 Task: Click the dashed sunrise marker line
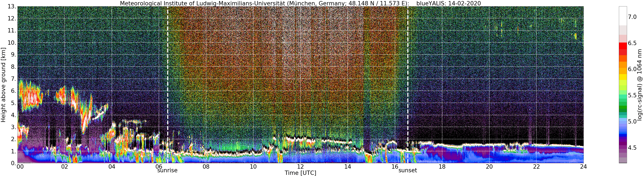tap(168, 85)
